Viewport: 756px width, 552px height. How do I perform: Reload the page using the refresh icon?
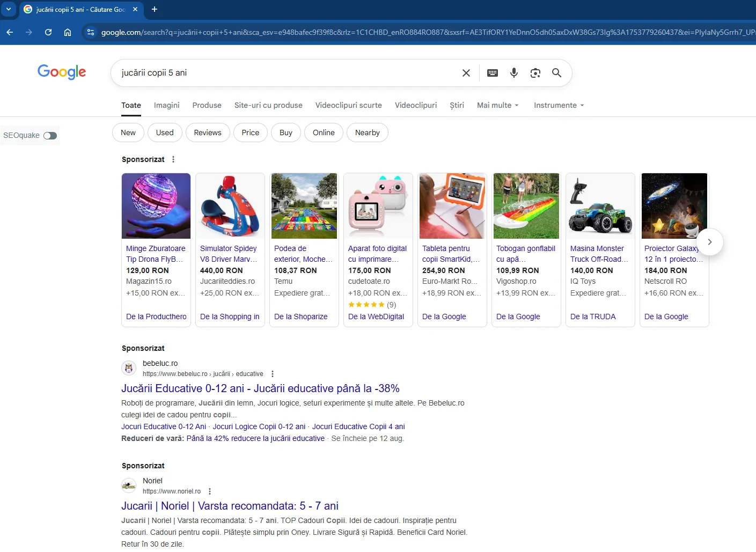48,32
